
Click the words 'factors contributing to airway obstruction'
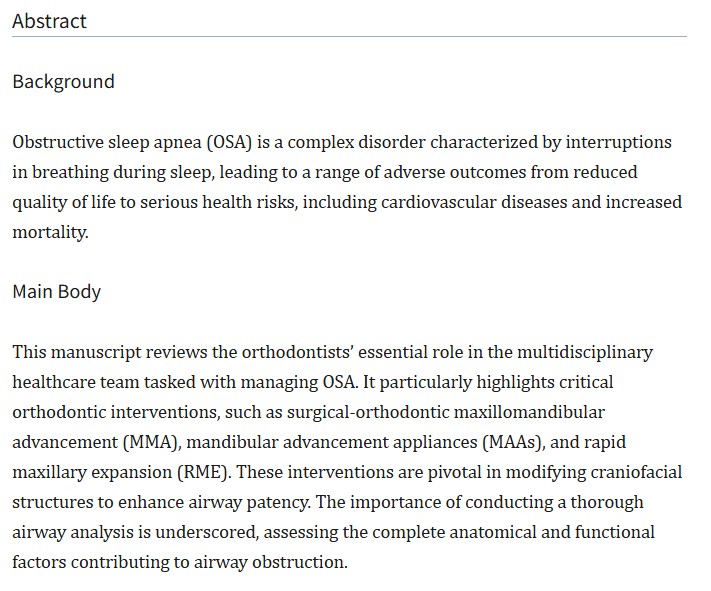click(x=180, y=562)
